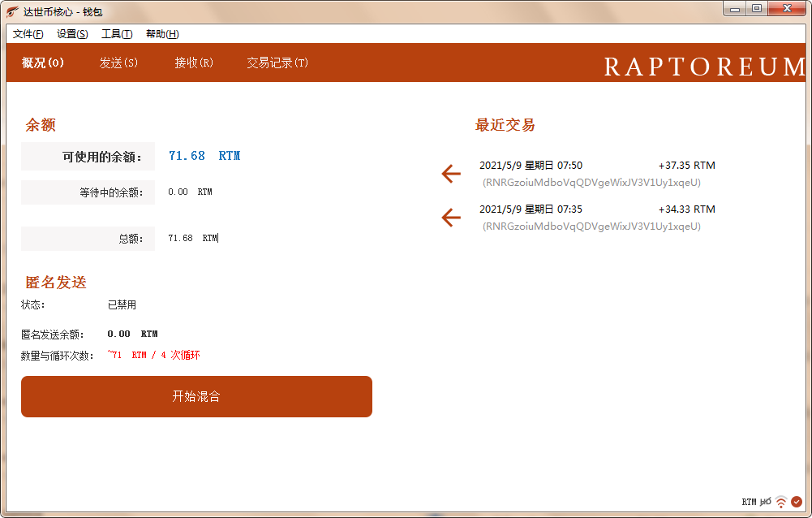Switch to the 发送(S) send tab
812x518 pixels.
click(118, 63)
